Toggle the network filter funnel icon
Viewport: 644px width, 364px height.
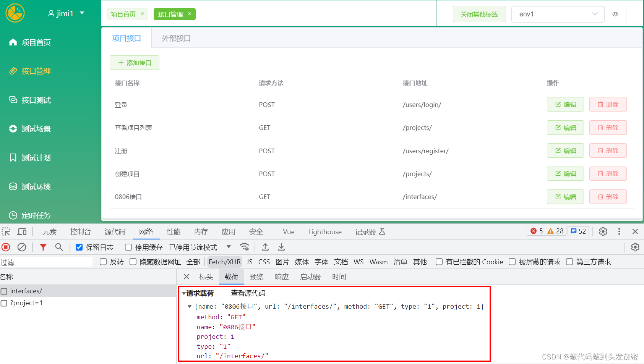43,247
